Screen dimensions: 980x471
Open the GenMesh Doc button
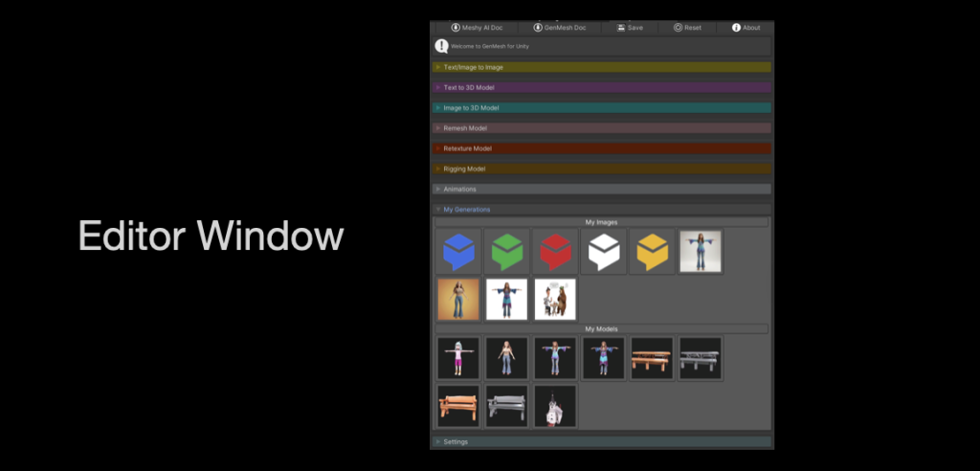pyautogui.click(x=560, y=28)
